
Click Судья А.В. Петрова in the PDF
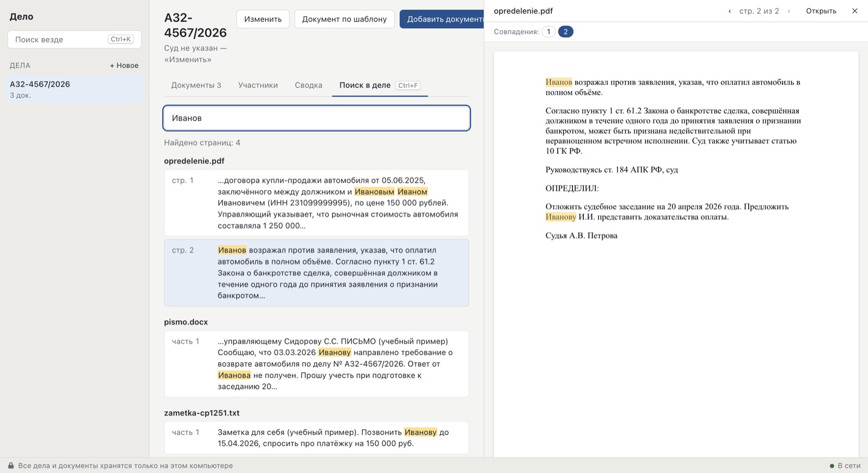tap(581, 235)
